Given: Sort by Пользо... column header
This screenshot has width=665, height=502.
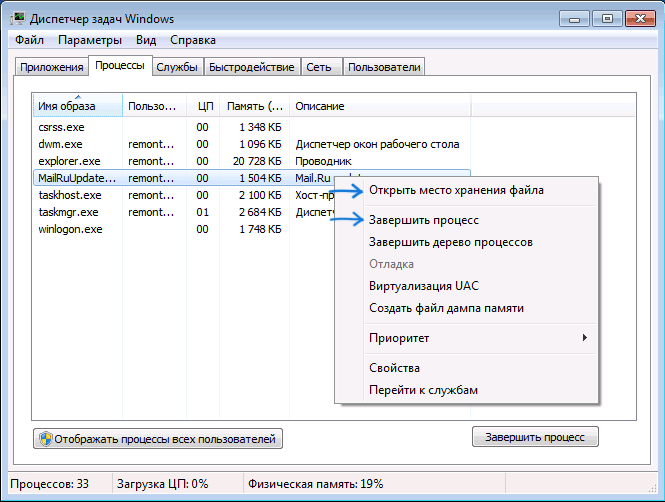Looking at the screenshot, I should pos(154,106).
